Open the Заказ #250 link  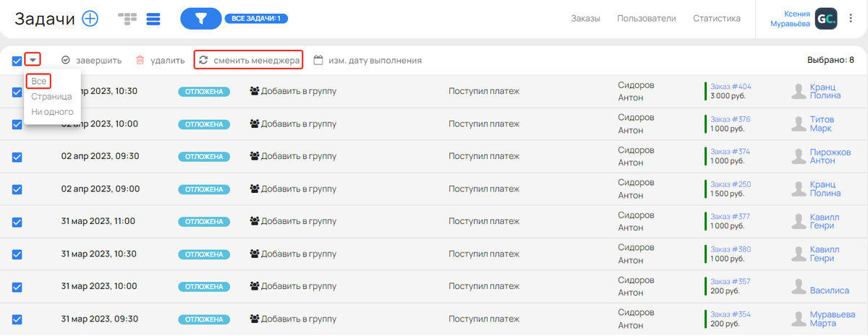click(731, 184)
